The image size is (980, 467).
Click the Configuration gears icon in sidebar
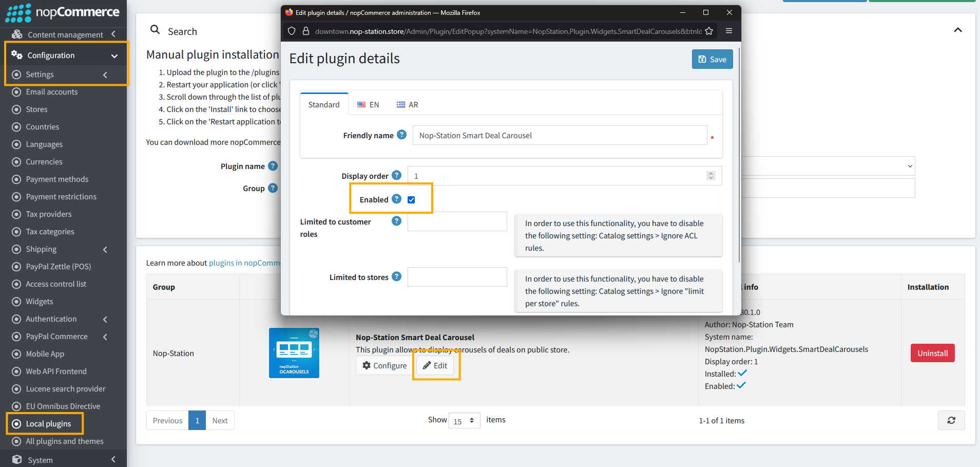(17, 54)
